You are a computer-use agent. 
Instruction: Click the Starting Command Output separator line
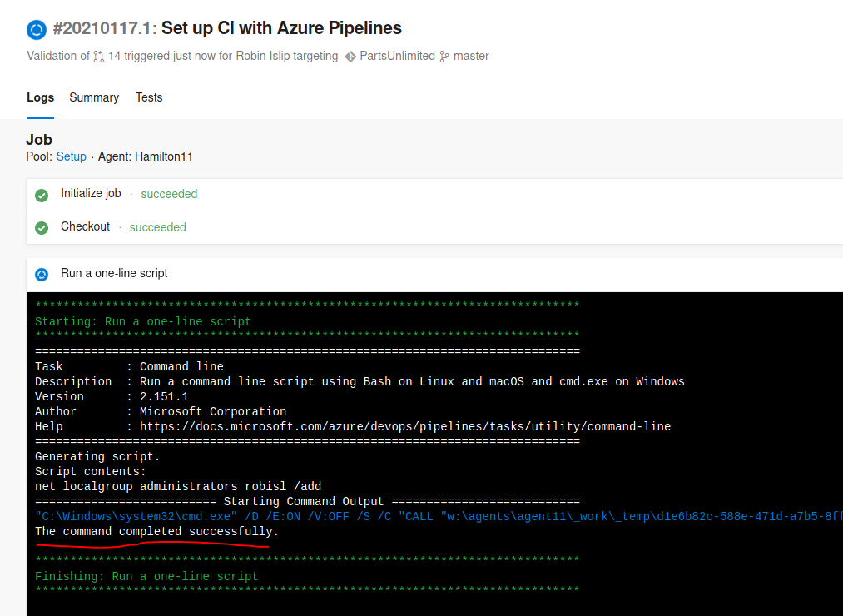coord(307,502)
